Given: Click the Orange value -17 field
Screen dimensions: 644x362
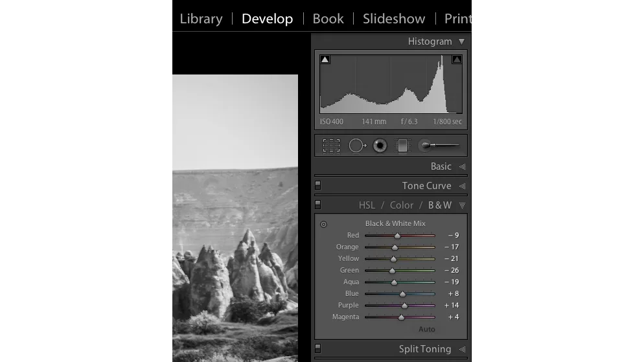Looking at the screenshot, I should click(452, 247).
